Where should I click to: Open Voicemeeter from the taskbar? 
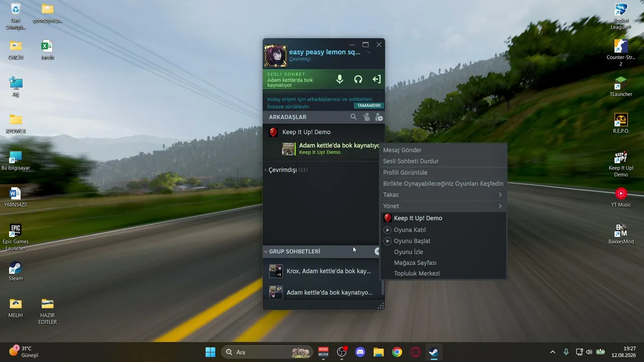click(323, 352)
